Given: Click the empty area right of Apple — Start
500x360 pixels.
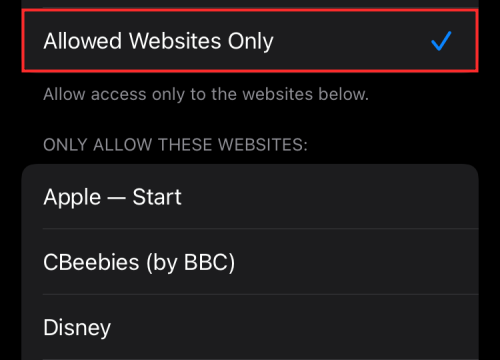Looking at the screenshot, I should coord(330,197).
